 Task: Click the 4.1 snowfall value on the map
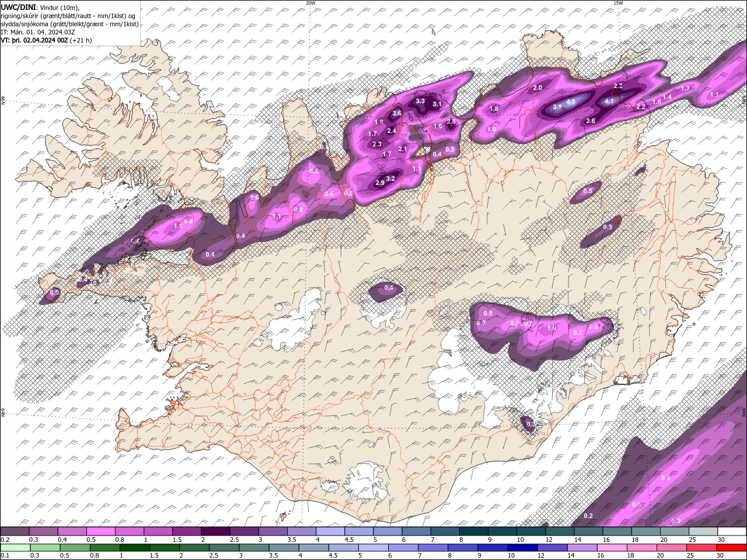(609, 101)
